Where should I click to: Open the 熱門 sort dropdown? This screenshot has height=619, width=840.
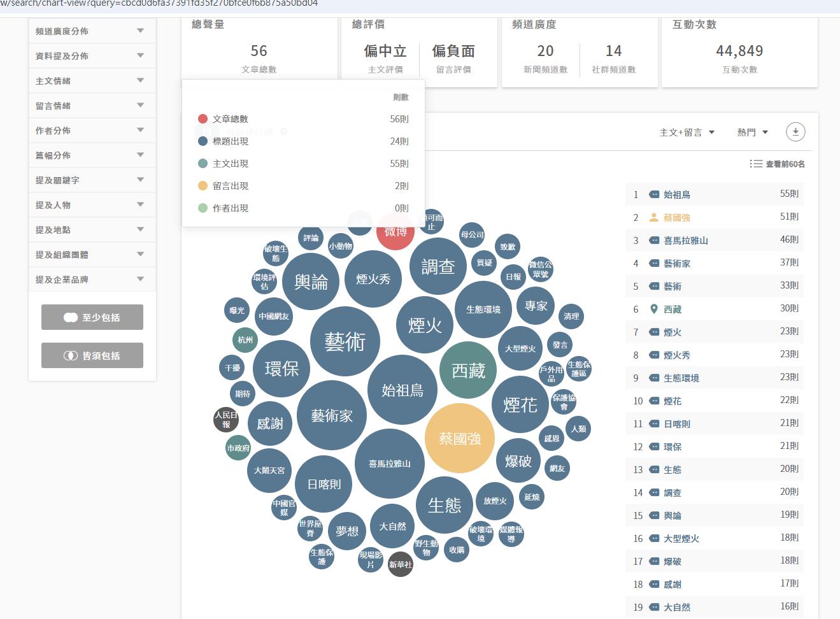[752, 132]
